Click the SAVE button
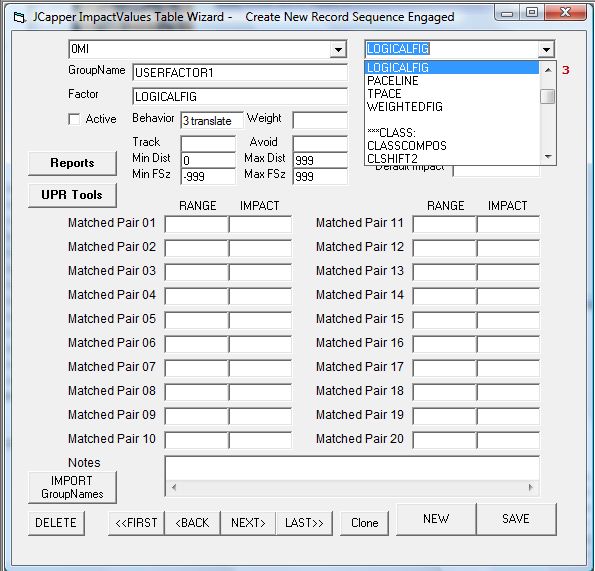Viewport: 595px width, 571px height. coord(516,519)
